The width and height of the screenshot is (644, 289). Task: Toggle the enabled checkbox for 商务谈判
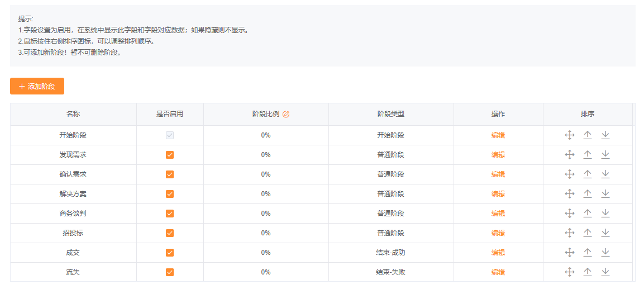tap(170, 214)
